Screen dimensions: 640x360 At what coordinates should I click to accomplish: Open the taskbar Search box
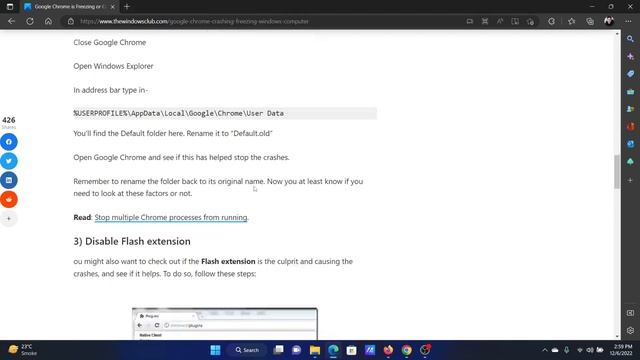click(247, 350)
